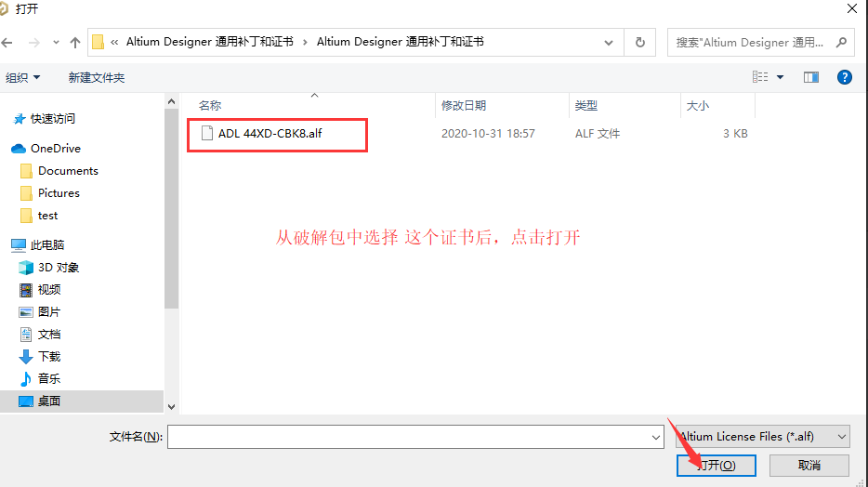The image size is (868, 487).
Task: Open the 组织 menu
Action: [22, 77]
